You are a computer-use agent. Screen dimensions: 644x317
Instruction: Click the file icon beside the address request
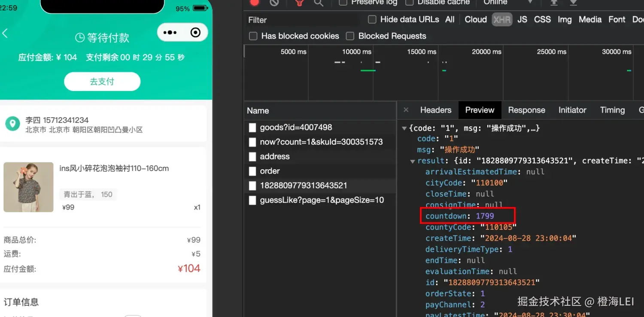(252, 157)
